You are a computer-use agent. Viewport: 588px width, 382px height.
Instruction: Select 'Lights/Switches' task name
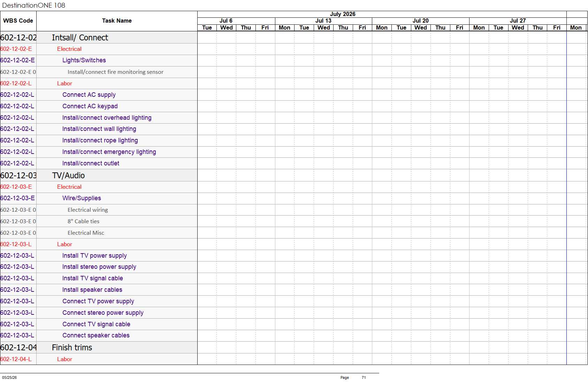pos(84,60)
